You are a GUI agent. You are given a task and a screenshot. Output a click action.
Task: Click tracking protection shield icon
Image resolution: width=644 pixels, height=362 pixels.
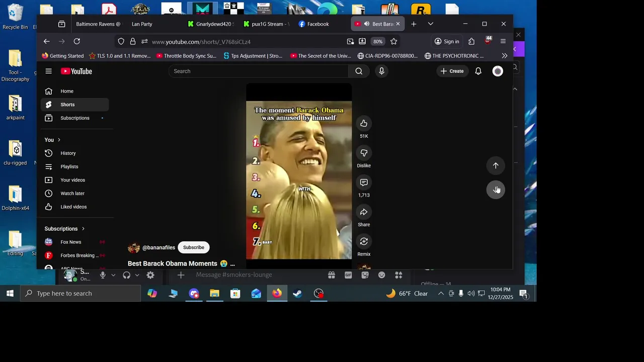pos(121,41)
